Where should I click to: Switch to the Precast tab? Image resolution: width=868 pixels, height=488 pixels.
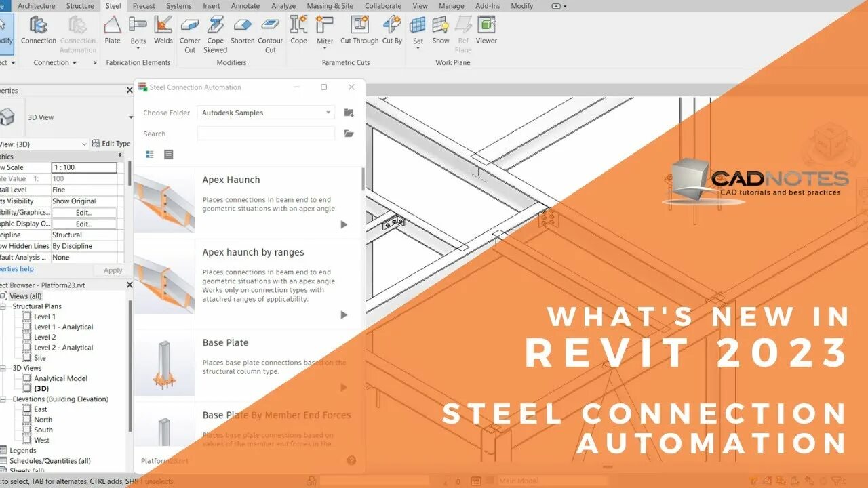click(144, 6)
